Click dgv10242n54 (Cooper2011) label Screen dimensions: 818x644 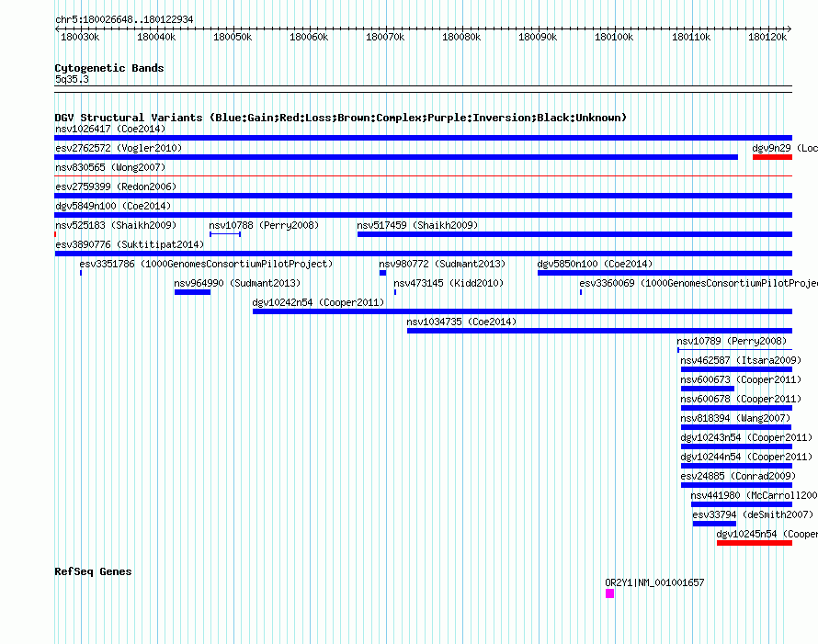click(318, 302)
